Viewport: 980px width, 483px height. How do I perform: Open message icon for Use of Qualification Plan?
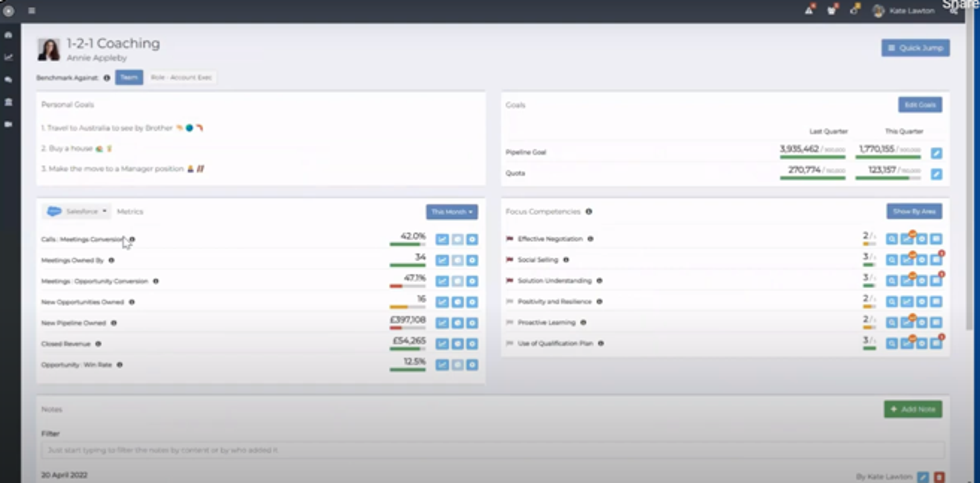click(x=936, y=343)
